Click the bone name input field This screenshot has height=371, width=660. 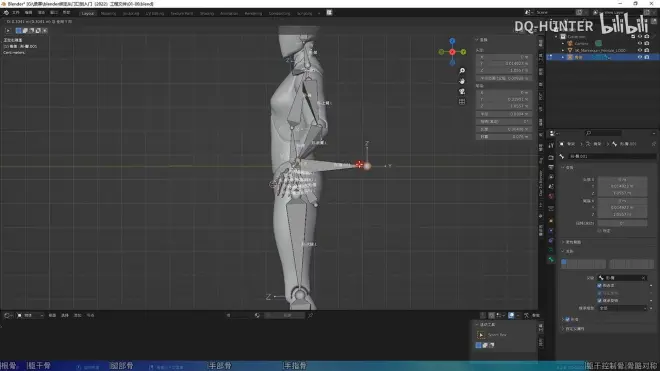[x=612, y=156]
